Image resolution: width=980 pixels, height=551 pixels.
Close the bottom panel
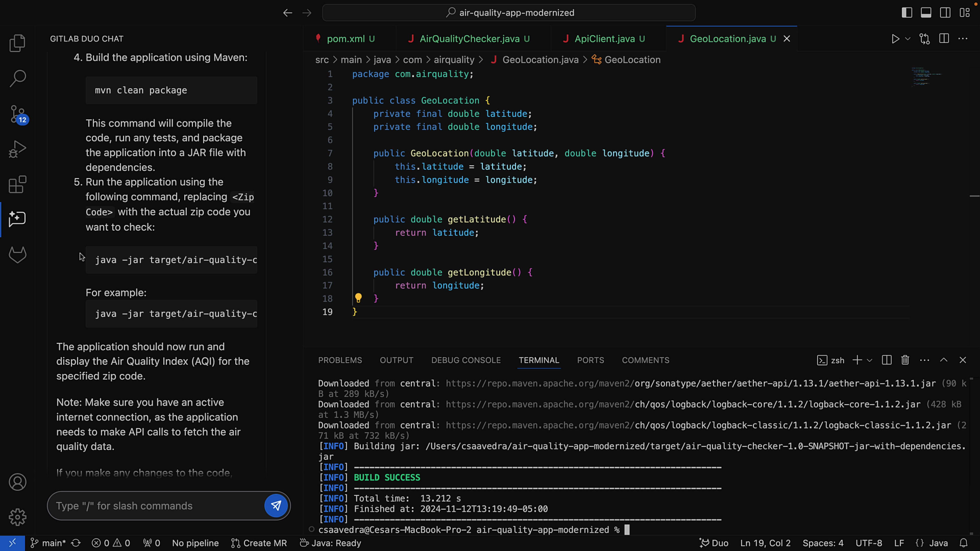tap(963, 360)
